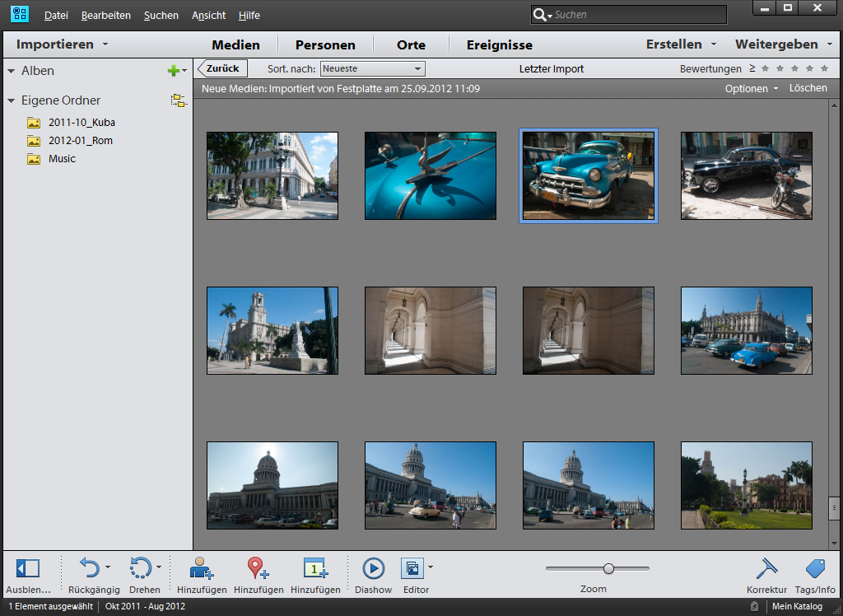The height and width of the screenshot is (616, 843).
Task: Set rating to five stars
Action: 824,69
